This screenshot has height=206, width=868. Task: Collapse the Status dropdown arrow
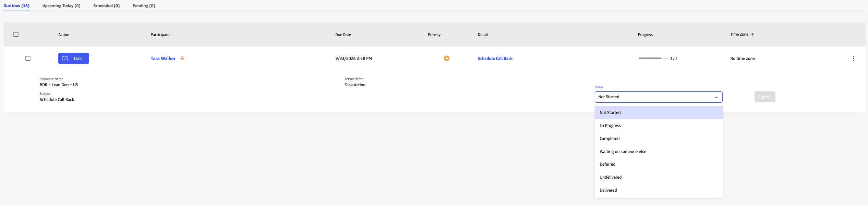point(716,97)
